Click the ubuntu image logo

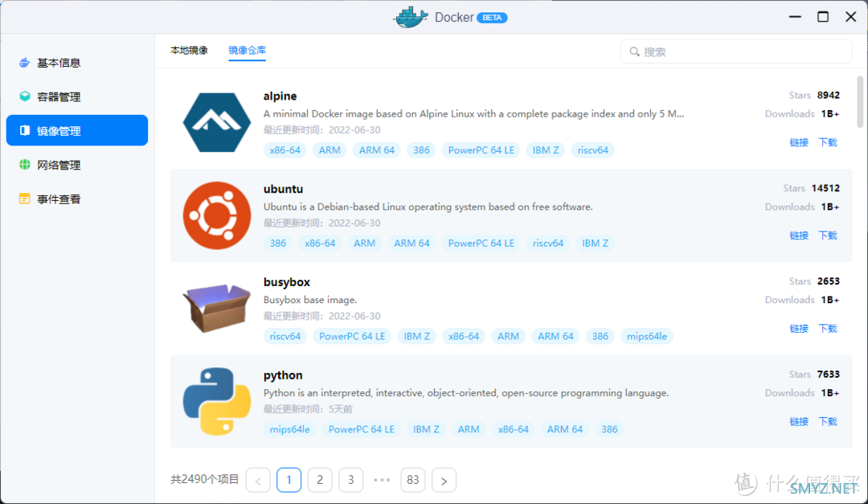point(217,215)
